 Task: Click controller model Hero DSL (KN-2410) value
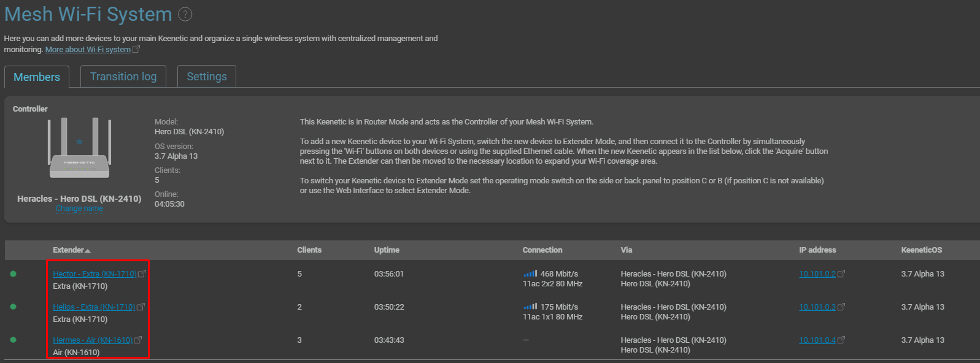[x=189, y=132]
